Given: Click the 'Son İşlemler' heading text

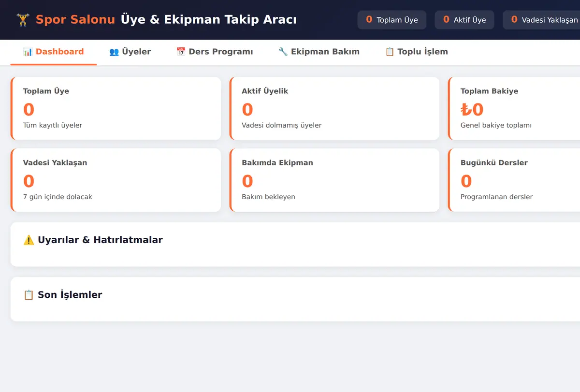Looking at the screenshot, I should [x=70, y=295].
